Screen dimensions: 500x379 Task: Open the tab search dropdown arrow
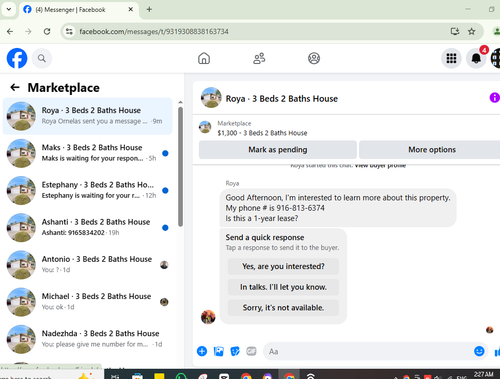coord(9,9)
